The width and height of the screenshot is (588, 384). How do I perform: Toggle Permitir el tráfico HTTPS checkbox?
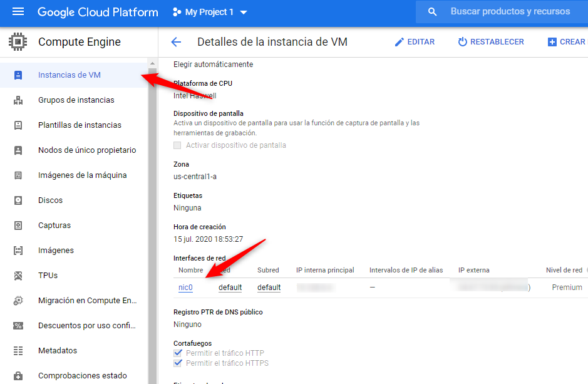point(178,363)
